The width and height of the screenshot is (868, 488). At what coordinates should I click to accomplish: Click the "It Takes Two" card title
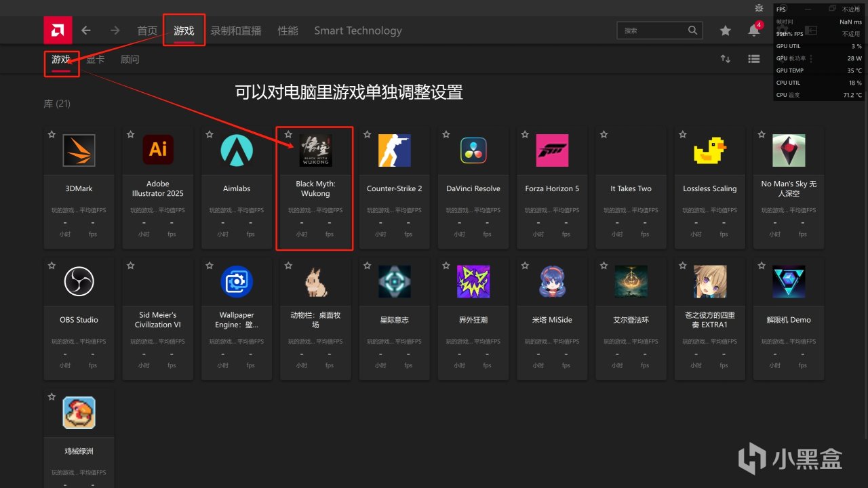click(x=631, y=188)
